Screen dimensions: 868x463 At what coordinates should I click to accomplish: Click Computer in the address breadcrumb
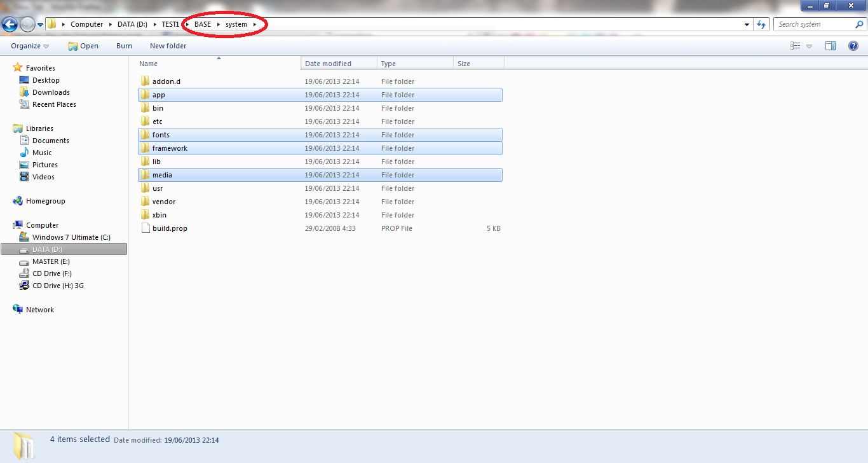(86, 24)
